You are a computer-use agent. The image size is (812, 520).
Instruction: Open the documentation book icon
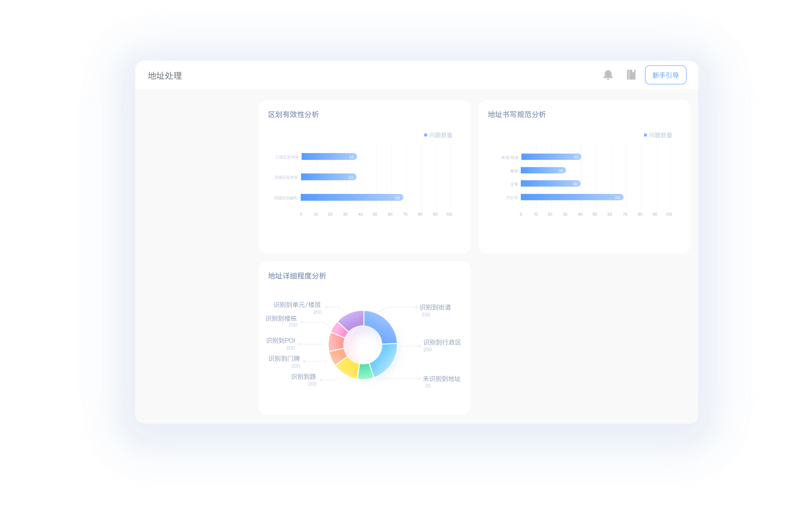click(x=631, y=75)
